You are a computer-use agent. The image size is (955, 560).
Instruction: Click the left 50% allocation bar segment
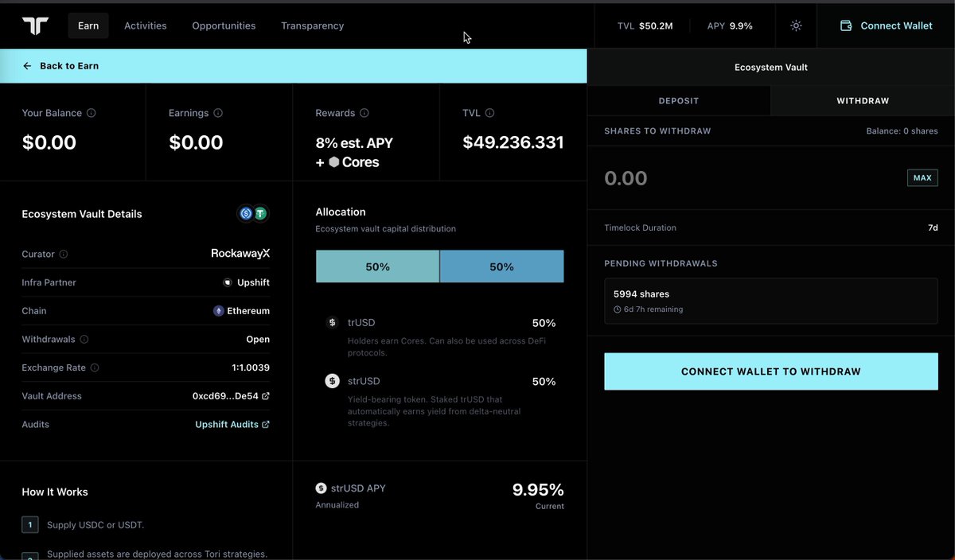pos(377,266)
